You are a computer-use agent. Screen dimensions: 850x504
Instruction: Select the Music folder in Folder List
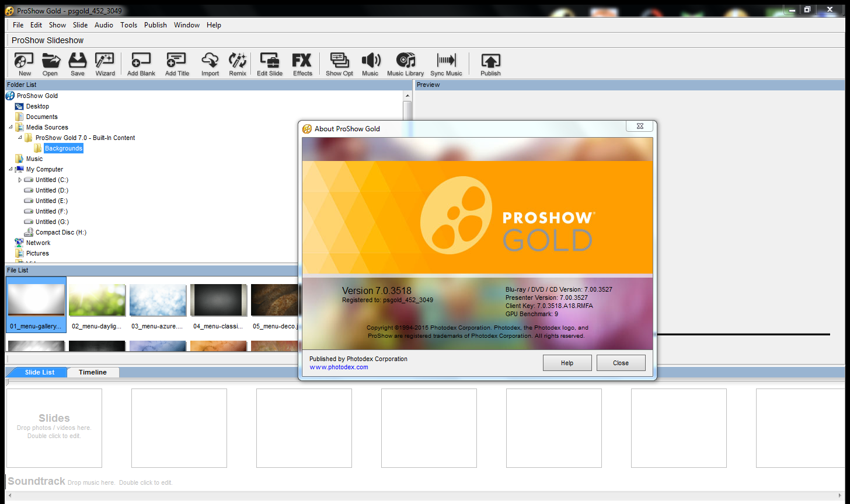(34, 159)
